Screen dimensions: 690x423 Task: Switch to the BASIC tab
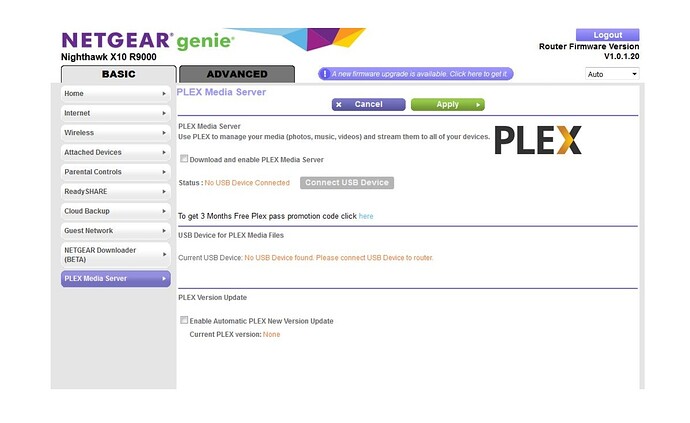118,74
